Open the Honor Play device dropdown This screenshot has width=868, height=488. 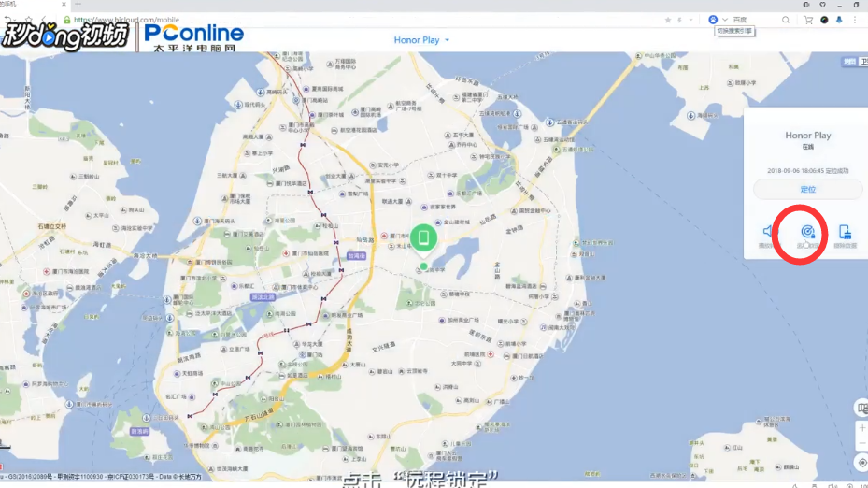(x=421, y=40)
